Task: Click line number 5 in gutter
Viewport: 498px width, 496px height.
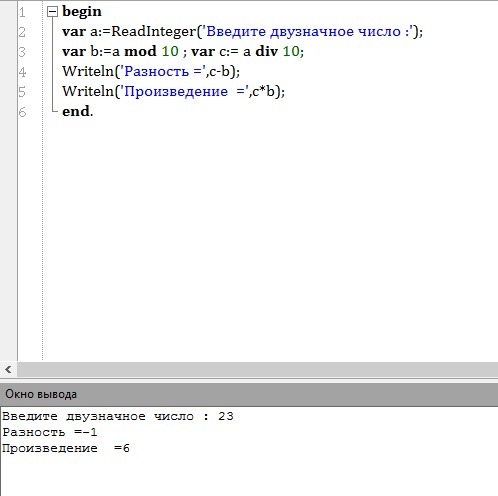Action: (x=22, y=92)
